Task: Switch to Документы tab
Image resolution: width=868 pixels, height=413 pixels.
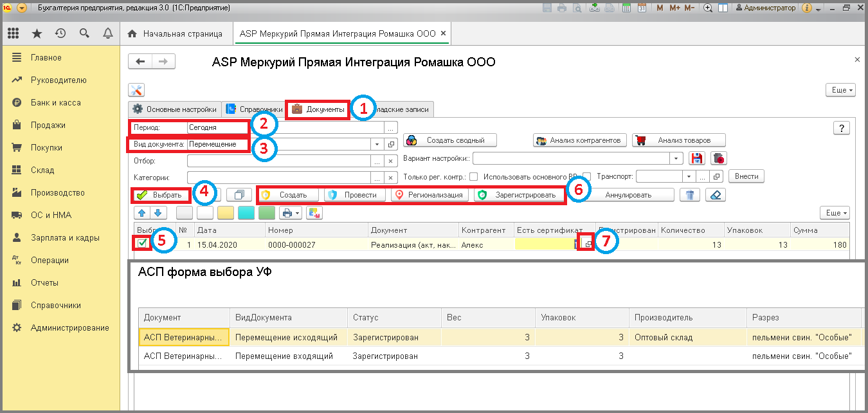Action: (x=318, y=109)
